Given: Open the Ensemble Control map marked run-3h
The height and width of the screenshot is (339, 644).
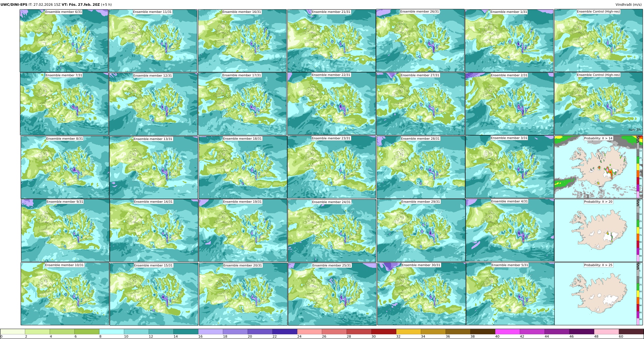Looking at the screenshot, I should click(x=598, y=104).
